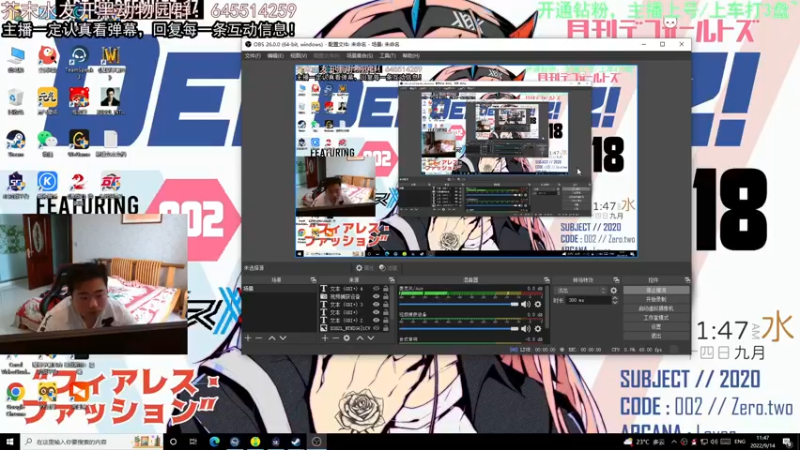Viewport: 800px width, 450px height.
Task: Open WeGame desktop shortcut
Action: tap(79, 143)
